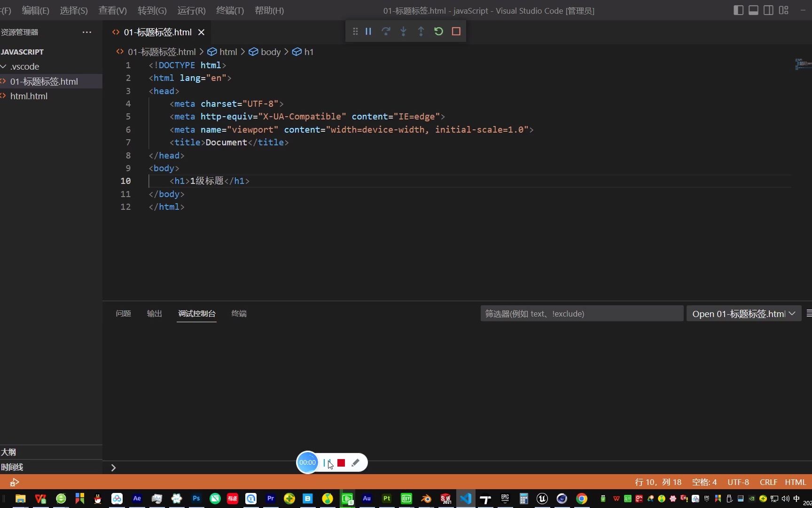Stop debugging with the red square icon

tap(456, 31)
